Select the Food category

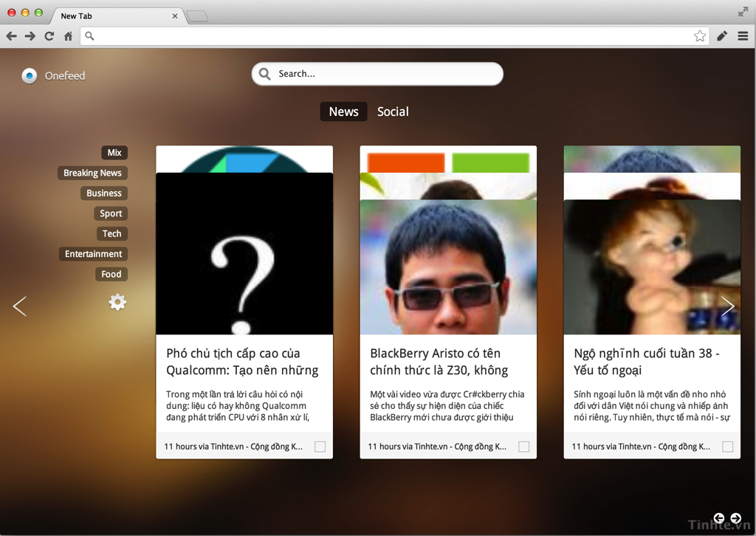111,274
